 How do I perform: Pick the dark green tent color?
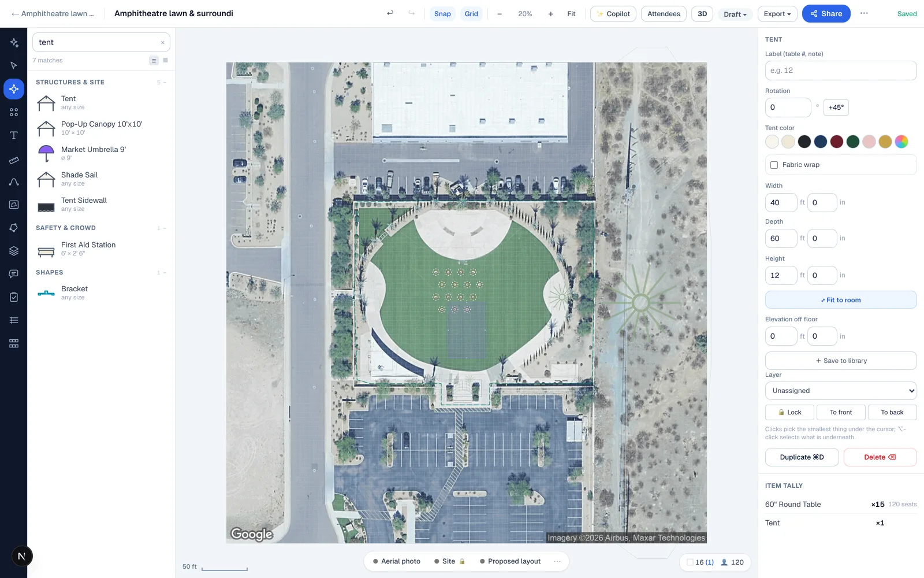[x=853, y=142]
